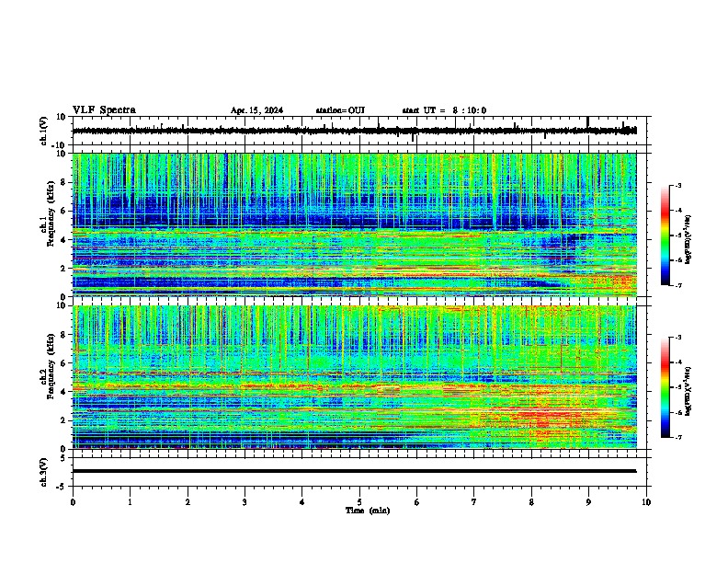This screenshot has width=728, height=563.
Task: Select the "Time (min)" axis label
Action: coord(368,511)
